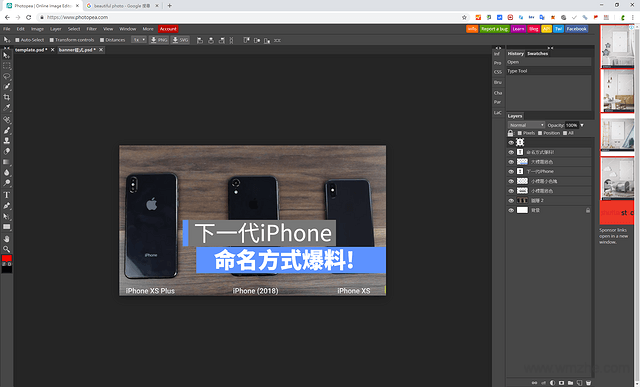This screenshot has height=387, width=640.
Task: Hide the 背景 background layer
Action: click(x=511, y=210)
